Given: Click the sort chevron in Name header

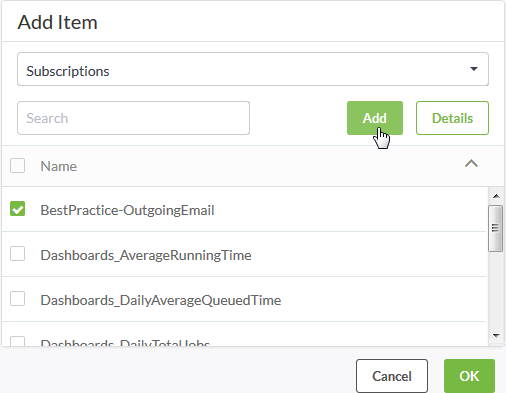Looking at the screenshot, I should tap(471, 164).
